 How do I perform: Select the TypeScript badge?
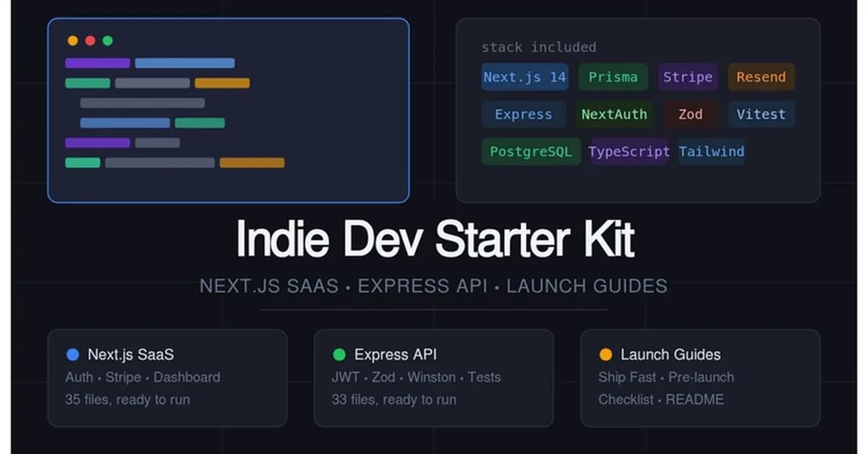629,152
